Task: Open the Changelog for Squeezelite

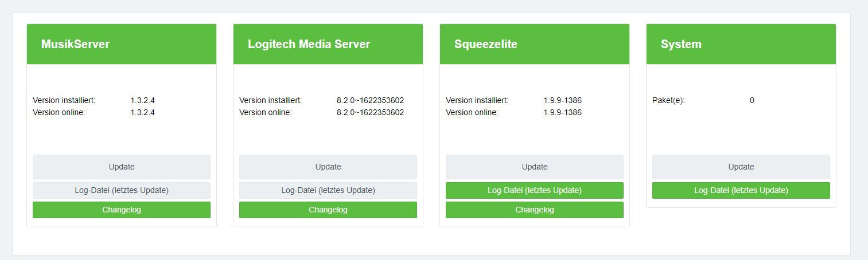Action: [535, 210]
